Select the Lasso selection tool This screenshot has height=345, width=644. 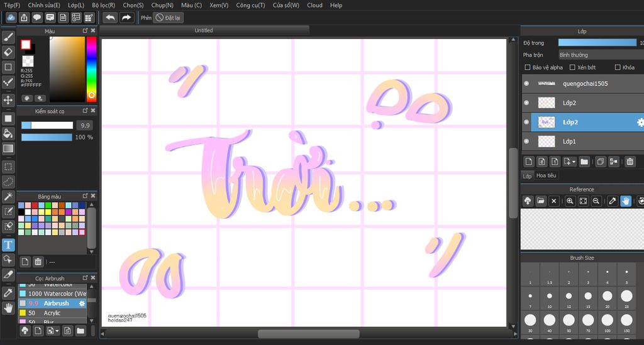[8, 182]
